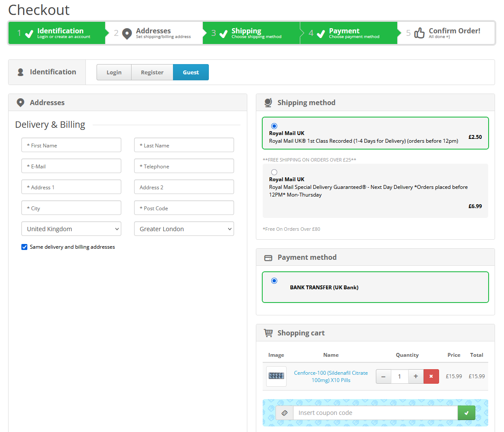Click the Insert coupon code field
Image resolution: width=504 pixels, height=432 pixels.
(375, 413)
